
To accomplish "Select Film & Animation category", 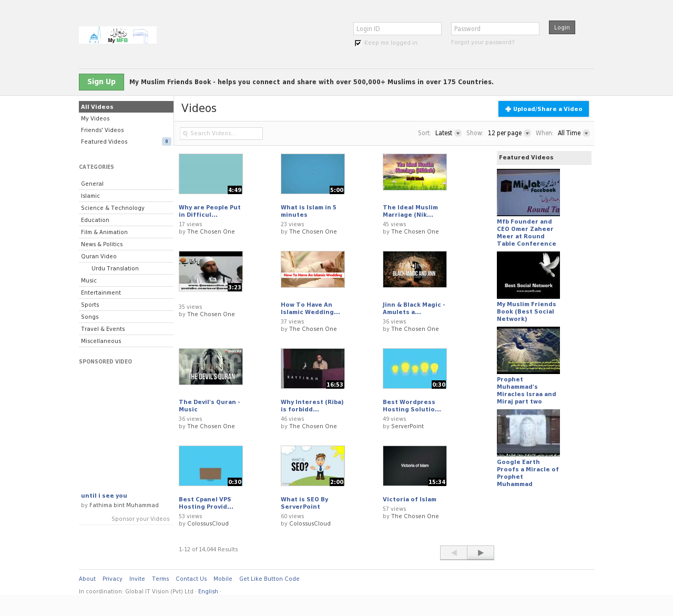I will pyautogui.click(x=126, y=232).
